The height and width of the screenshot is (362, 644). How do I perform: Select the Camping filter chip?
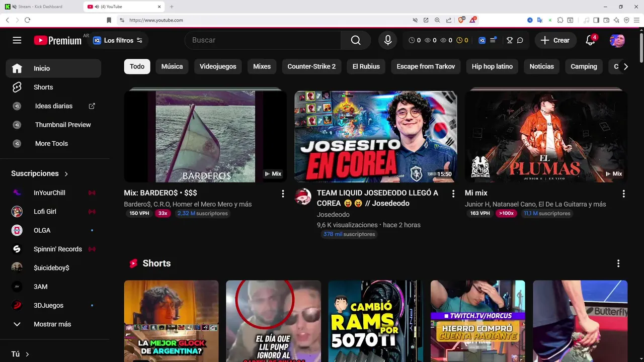(584, 66)
